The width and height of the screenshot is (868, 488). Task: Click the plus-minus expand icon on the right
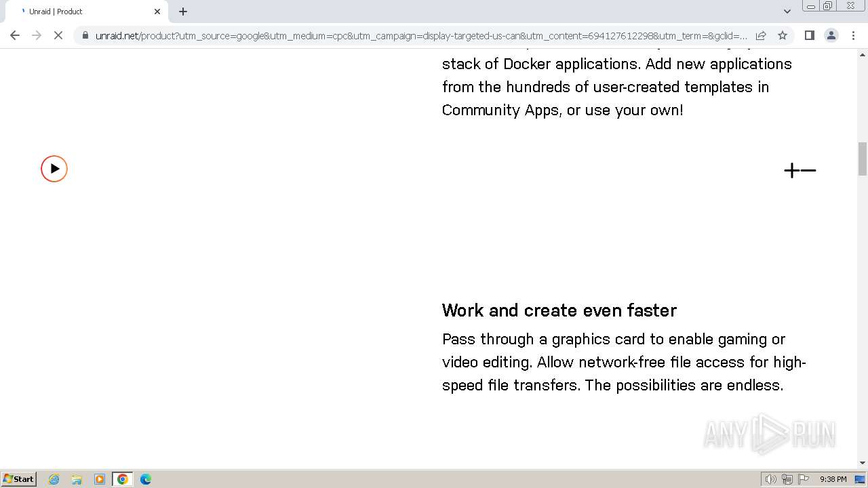800,170
